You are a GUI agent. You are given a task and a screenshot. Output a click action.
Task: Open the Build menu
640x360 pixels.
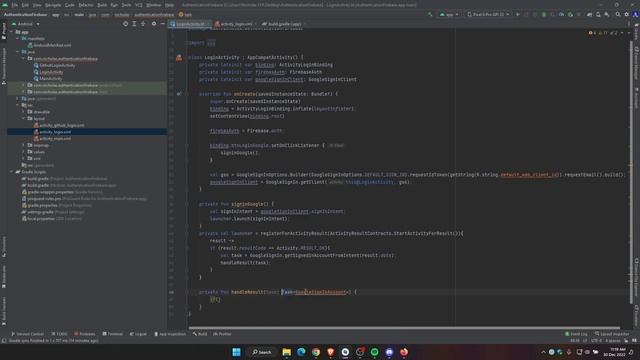click(102, 5)
